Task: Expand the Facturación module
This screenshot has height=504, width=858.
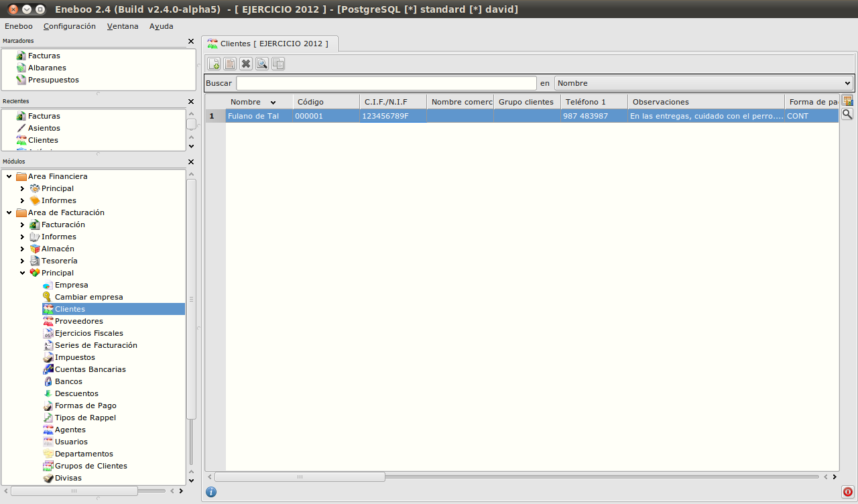Action: 22,225
